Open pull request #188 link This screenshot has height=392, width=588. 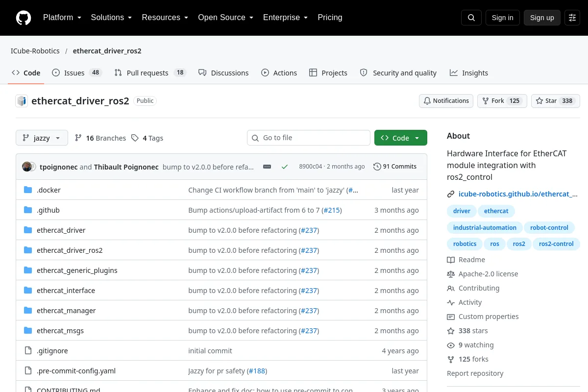pos(257,371)
